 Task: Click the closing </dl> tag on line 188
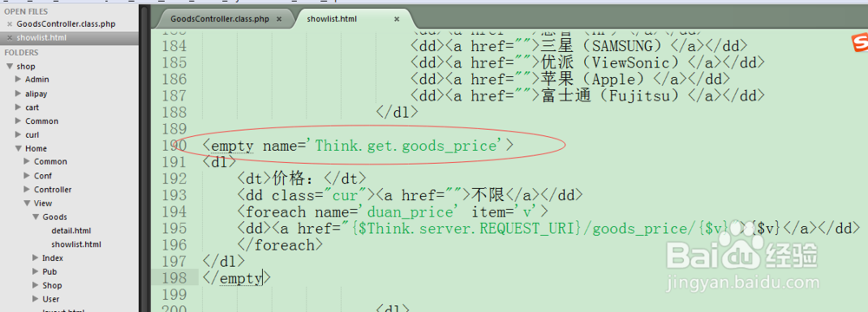coord(397,113)
